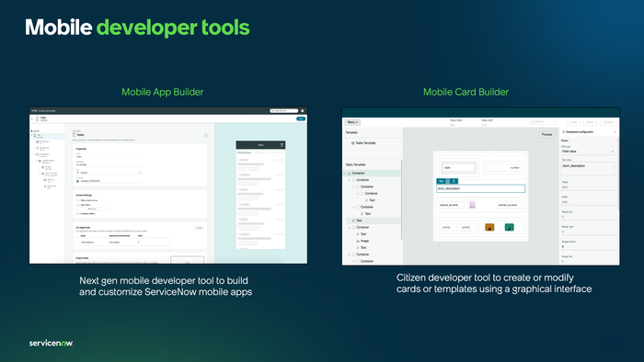The width and height of the screenshot is (644, 362).
Task: Collapse the root Container tree node
Action: coord(345,173)
